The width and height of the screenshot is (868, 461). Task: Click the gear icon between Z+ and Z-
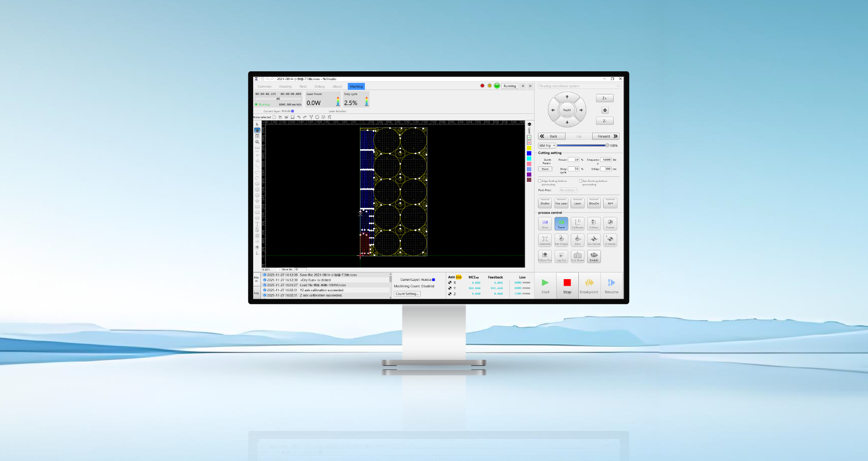tap(605, 110)
